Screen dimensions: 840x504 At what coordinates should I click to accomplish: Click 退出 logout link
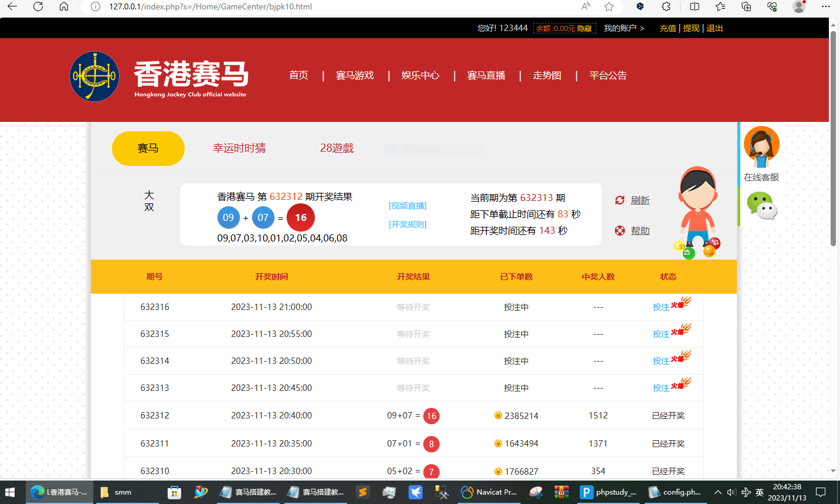coord(715,28)
